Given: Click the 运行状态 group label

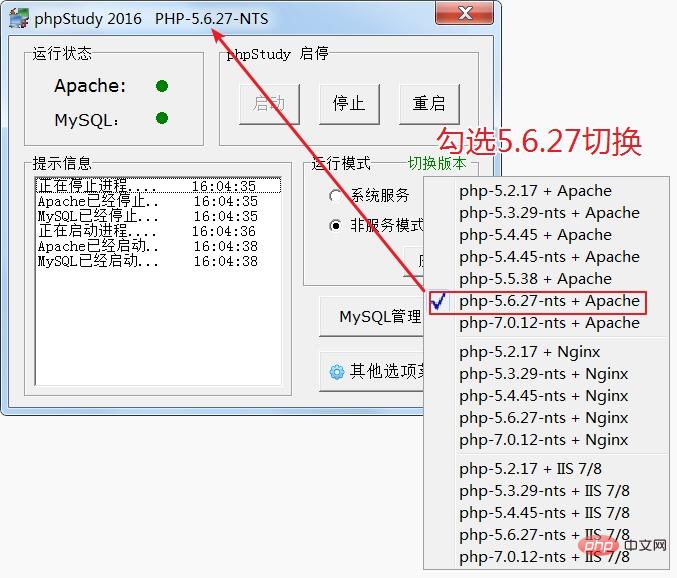Looking at the screenshot, I should click(62, 53).
